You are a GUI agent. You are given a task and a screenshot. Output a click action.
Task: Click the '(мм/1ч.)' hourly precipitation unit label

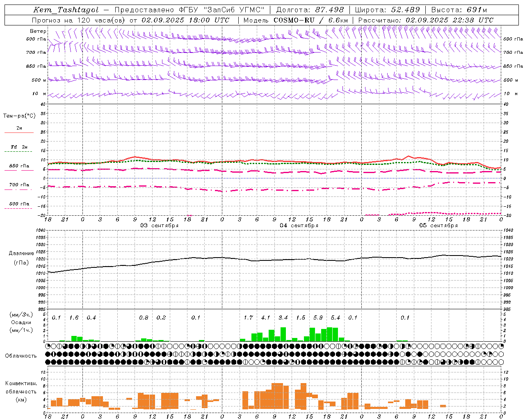pyautogui.click(x=21, y=330)
